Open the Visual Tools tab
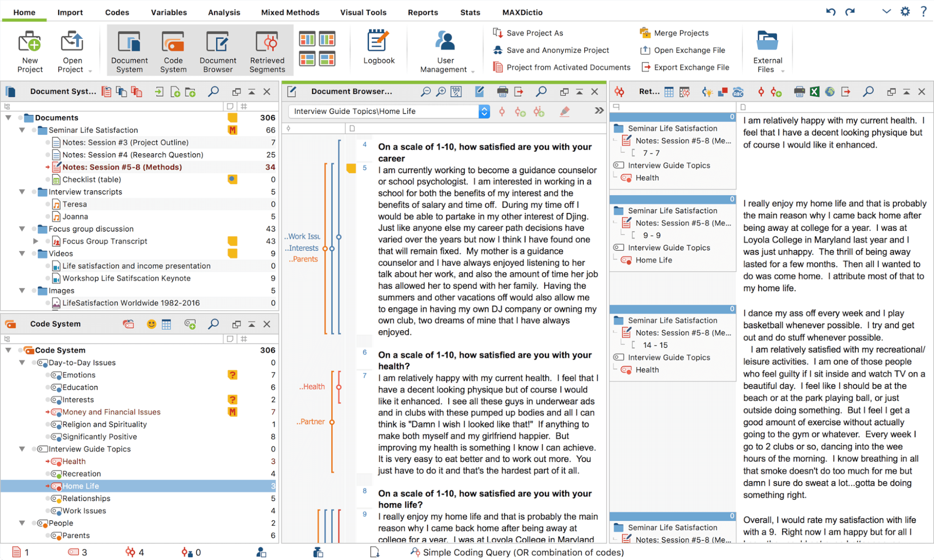This screenshot has width=934, height=560. pyautogui.click(x=363, y=12)
